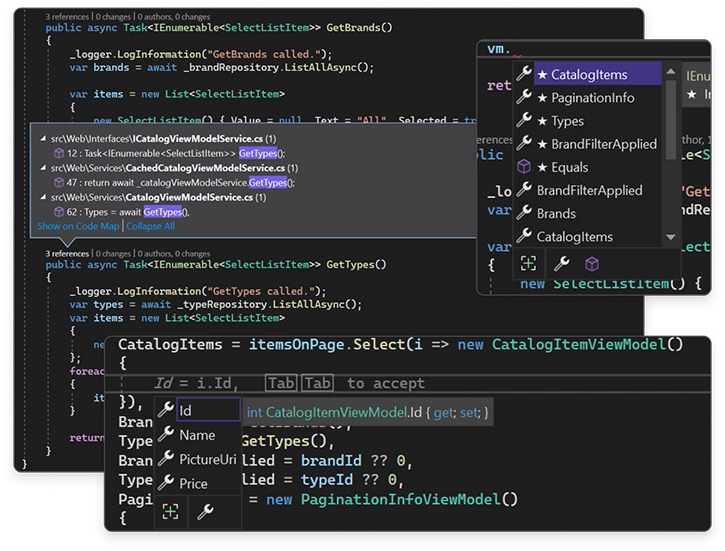Open the Show on Code Map link
Screen dimensions: 725x551
pos(78,226)
